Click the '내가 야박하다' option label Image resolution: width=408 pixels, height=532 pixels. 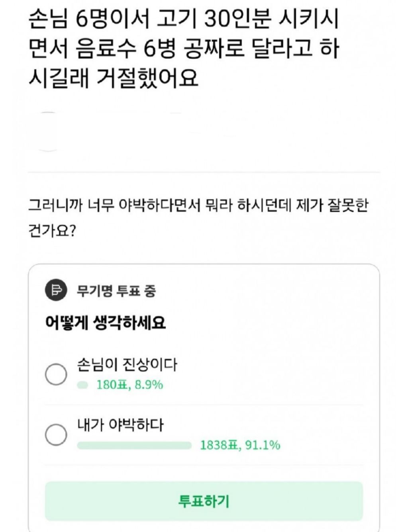(120, 425)
